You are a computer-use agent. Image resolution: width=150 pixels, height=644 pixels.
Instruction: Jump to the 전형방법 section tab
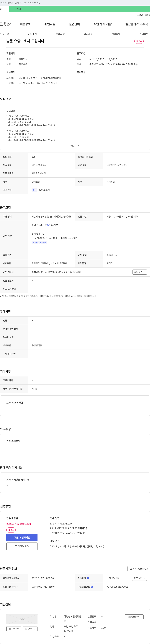click(x=116, y=34)
